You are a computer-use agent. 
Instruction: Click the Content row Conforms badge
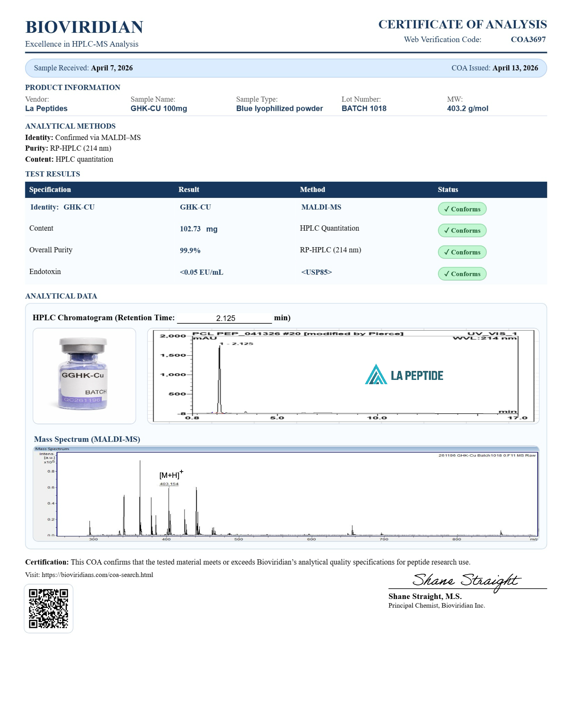point(462,230)
